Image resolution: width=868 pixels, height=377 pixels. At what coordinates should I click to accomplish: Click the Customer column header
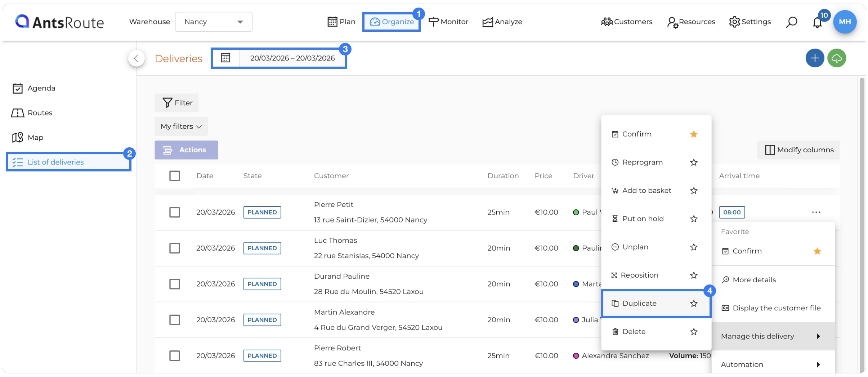(331, 176)
